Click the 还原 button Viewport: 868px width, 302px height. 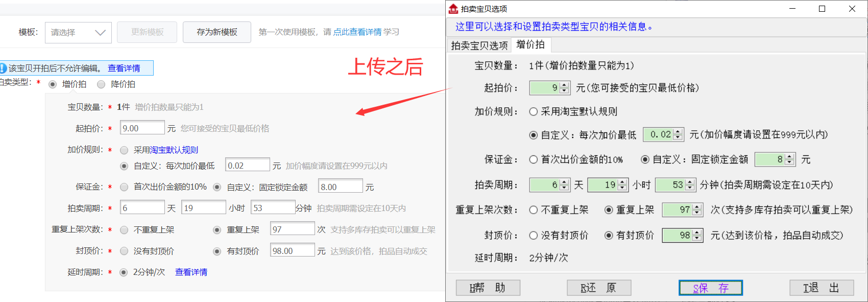(599, 288)
